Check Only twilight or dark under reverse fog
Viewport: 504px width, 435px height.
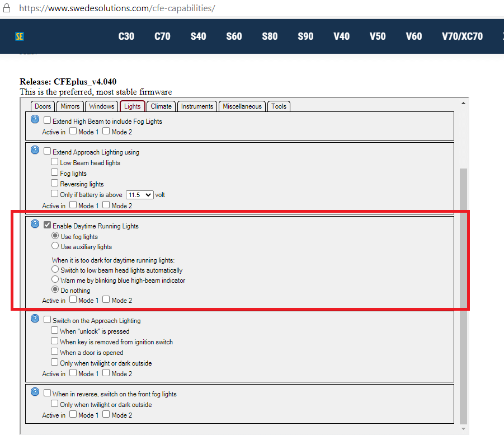[x=55, y=404]
